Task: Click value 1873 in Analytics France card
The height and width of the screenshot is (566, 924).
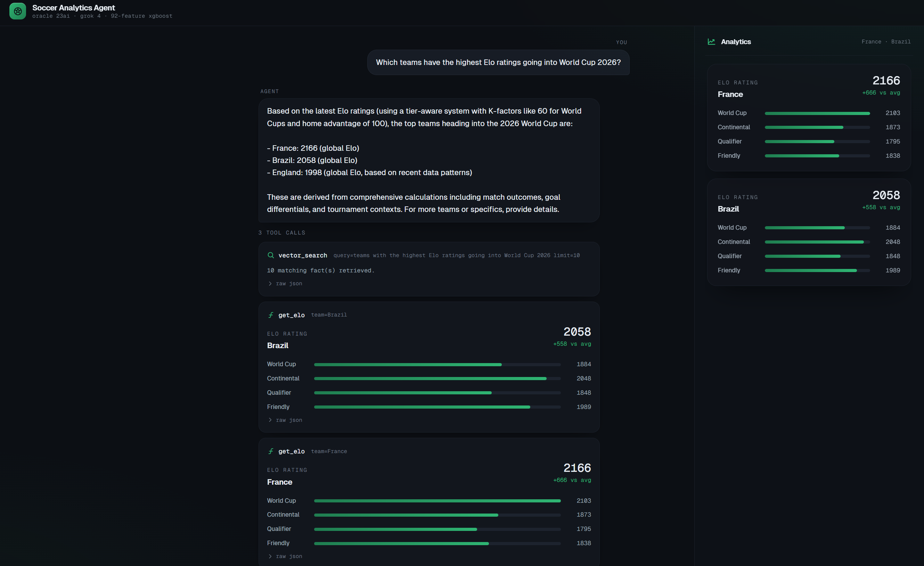Action: click(892, 127)
